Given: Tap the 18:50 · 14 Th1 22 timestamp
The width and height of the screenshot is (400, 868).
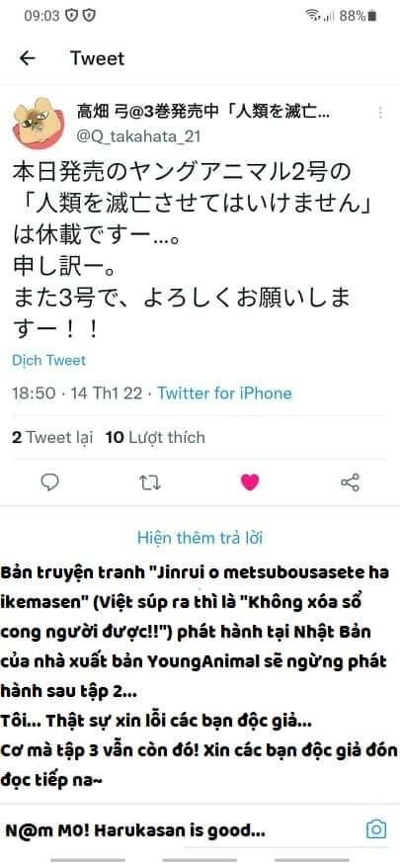Looking at the screenshot, I should (79, 393).
